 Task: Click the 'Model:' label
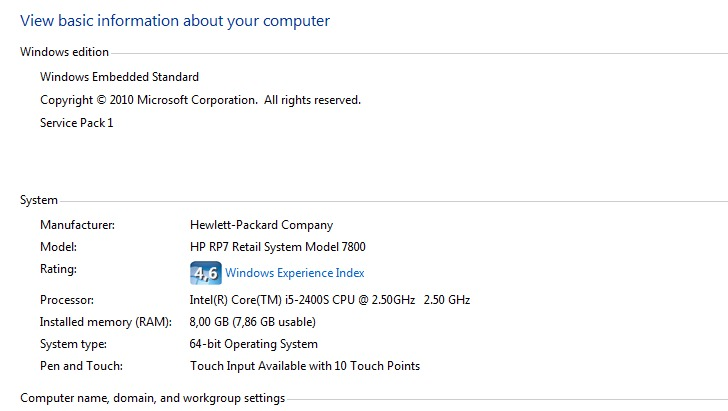58,247
